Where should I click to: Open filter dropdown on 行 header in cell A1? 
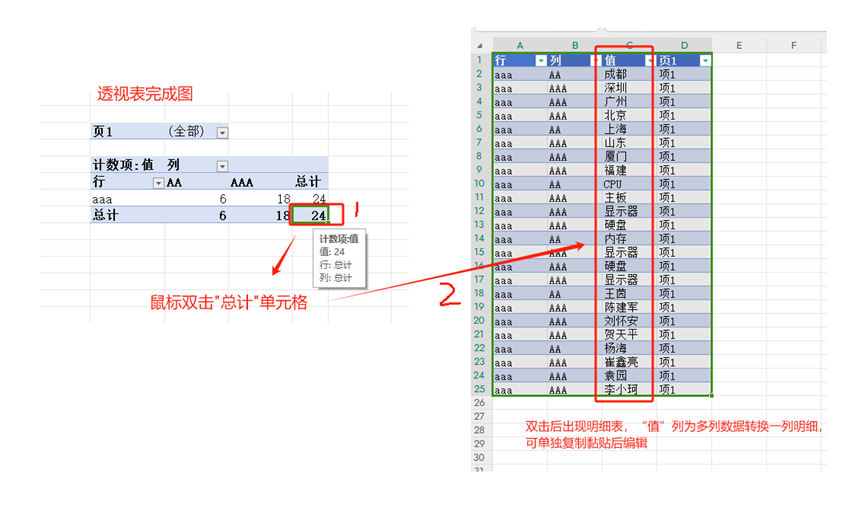click(x=541, y=61)
